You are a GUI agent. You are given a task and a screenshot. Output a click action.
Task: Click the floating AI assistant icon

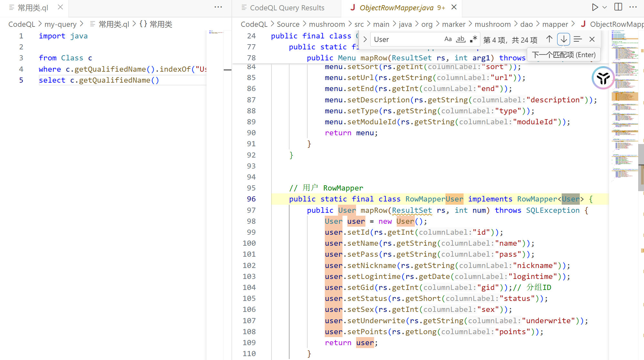click(603, 78)
